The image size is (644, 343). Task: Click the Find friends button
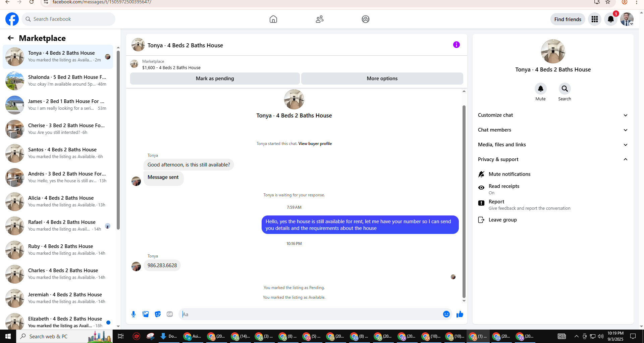point(568,19)
